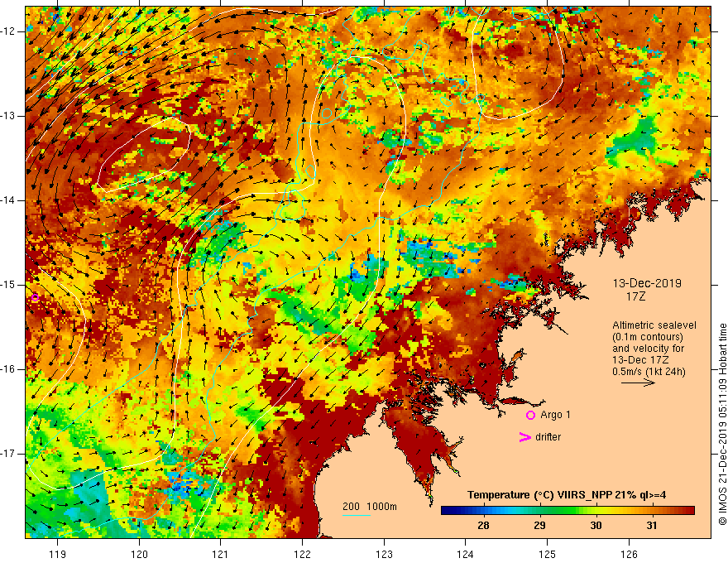Click the IMOS copyright timestamp text

pyautogui.click(x=722, y=424)
